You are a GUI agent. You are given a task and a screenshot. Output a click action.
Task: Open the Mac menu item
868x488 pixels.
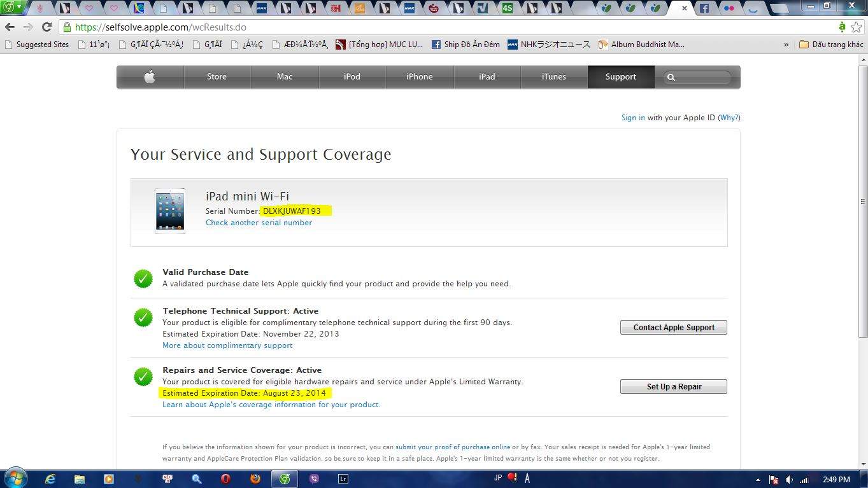(285, 77)
